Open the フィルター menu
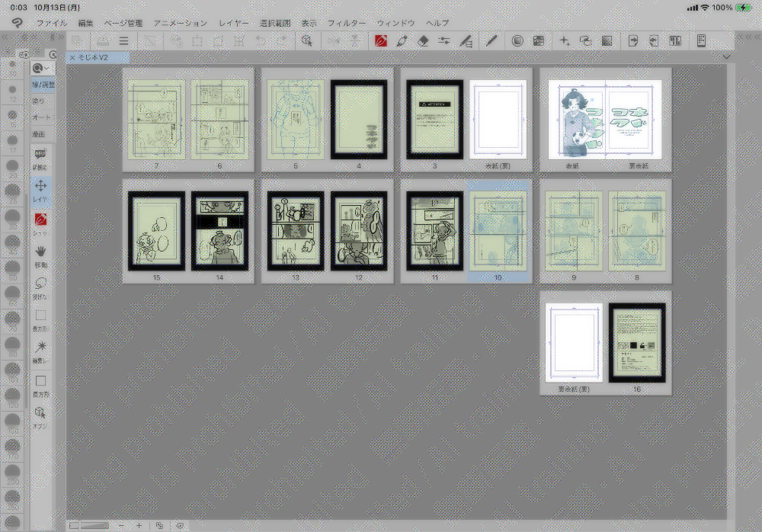This screenshot has width=762, height=532. click(347, 24)
